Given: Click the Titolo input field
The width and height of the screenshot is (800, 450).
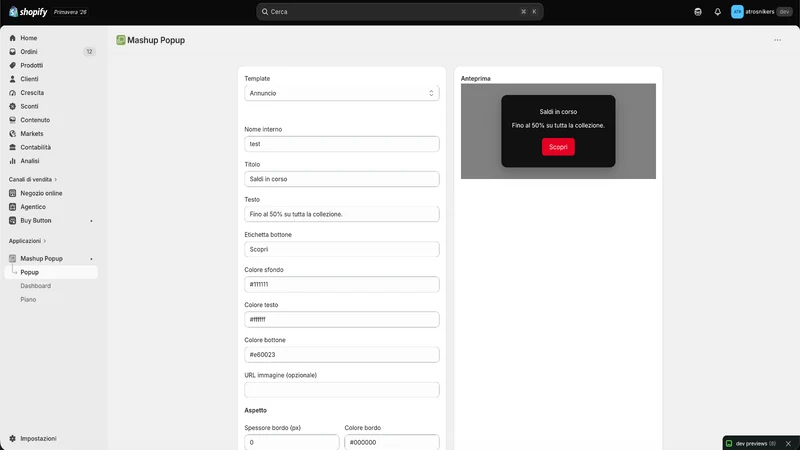Looking at the screenshot, I should pos(342,179).
